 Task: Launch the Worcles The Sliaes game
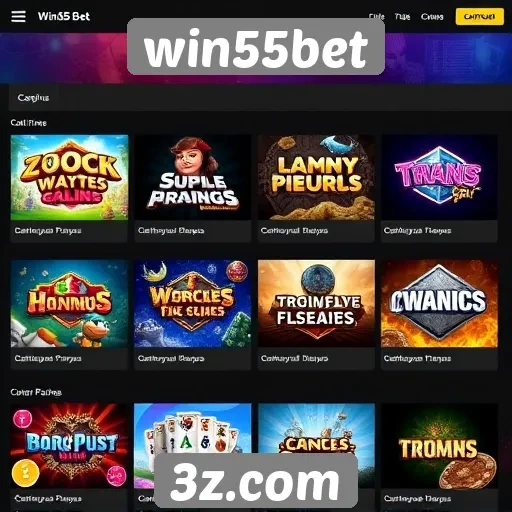pos(193,304)
